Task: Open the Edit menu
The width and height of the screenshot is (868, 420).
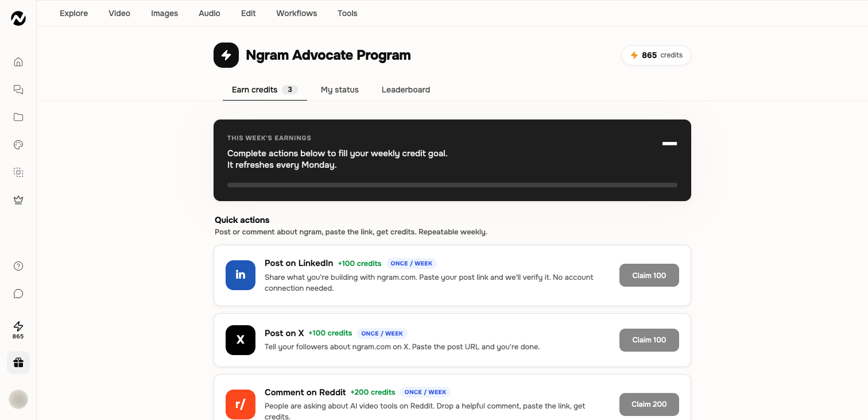Action: click(249, 13)
